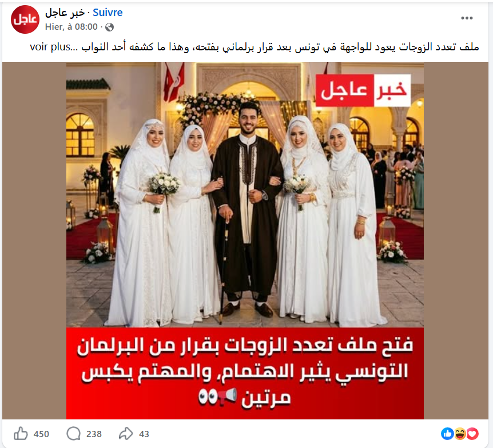View the 43 shares count
493x448 pixels.
(144, 434)
